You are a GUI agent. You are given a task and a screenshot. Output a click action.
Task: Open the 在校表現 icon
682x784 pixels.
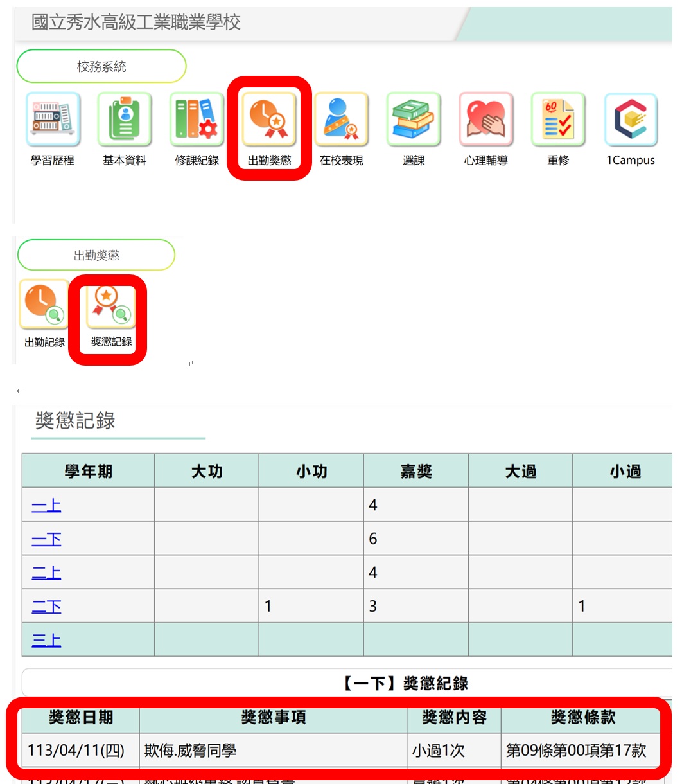[x=342, y=120]
